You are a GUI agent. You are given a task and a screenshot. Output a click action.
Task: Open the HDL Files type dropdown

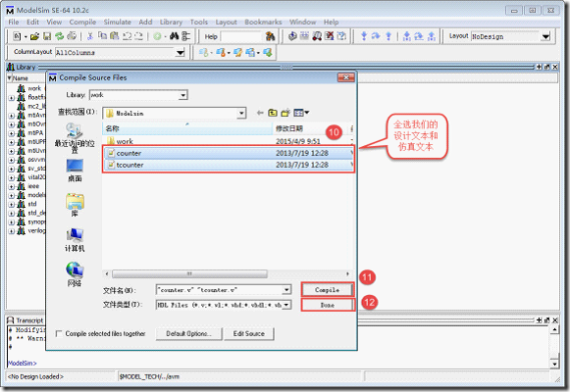(224, 305)
